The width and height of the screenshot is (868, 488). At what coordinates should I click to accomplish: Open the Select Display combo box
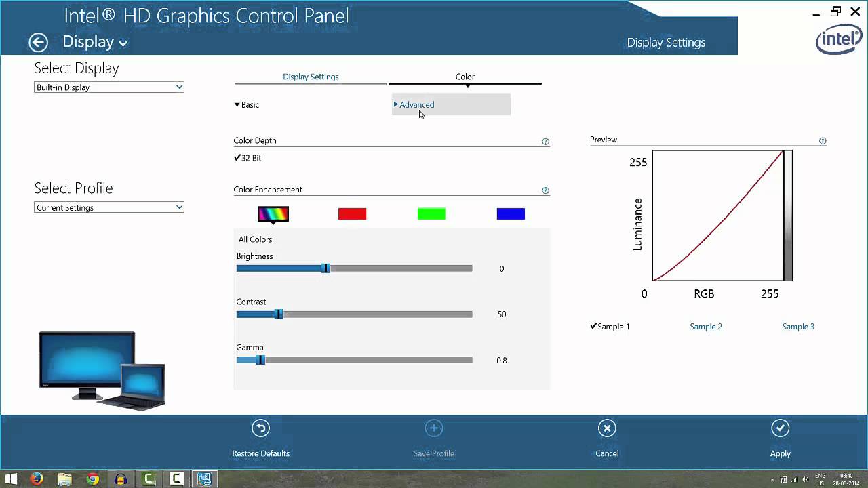click(x=109, y=87)
